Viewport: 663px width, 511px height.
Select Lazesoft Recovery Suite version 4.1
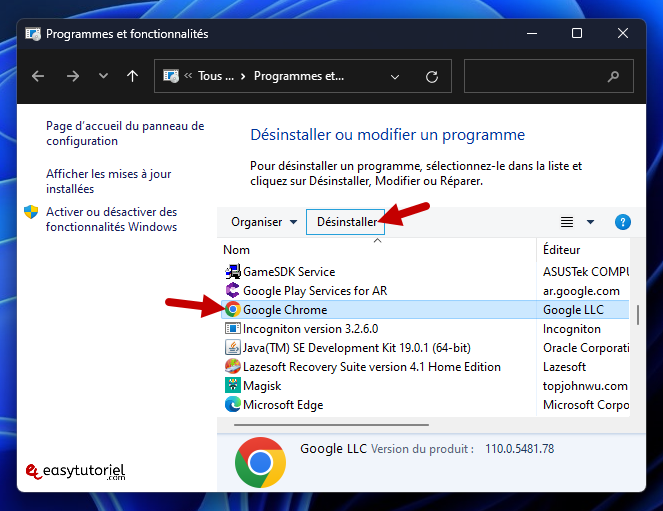pos(372,367)
